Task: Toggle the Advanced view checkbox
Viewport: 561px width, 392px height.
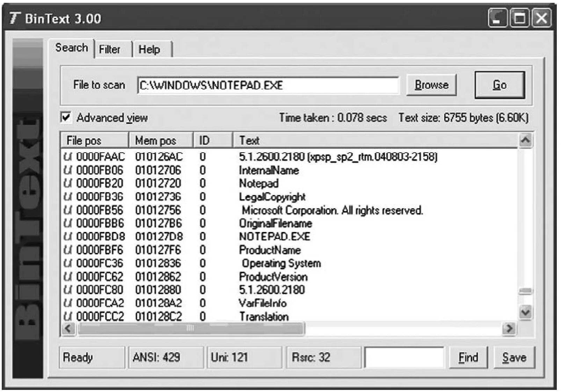Action: (66, 117)
